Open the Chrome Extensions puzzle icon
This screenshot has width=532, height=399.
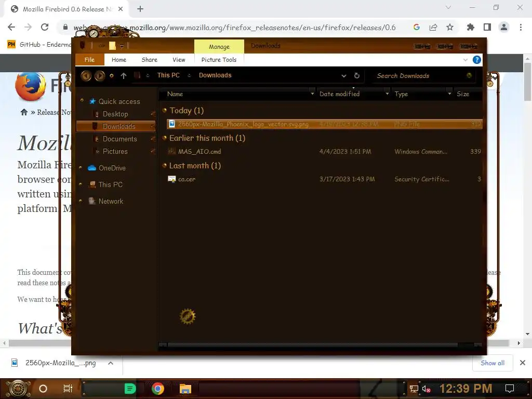point(471,27)
